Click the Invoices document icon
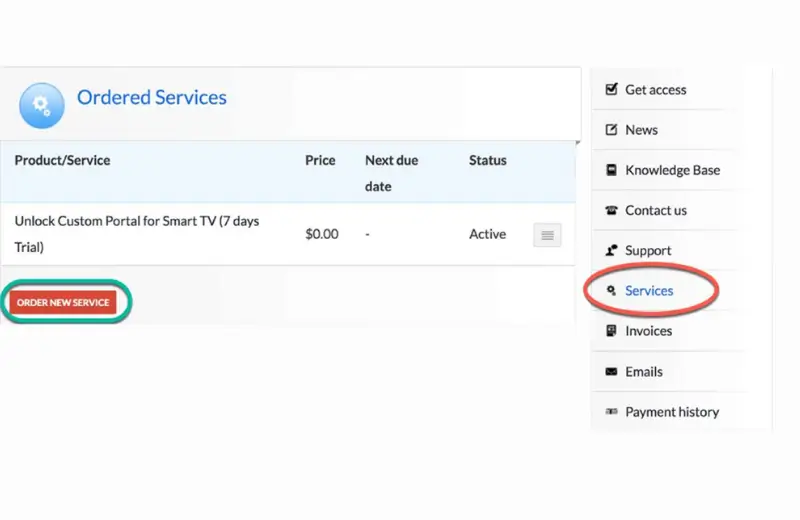Screen dimensions: 800x520 tap(611, 331)
